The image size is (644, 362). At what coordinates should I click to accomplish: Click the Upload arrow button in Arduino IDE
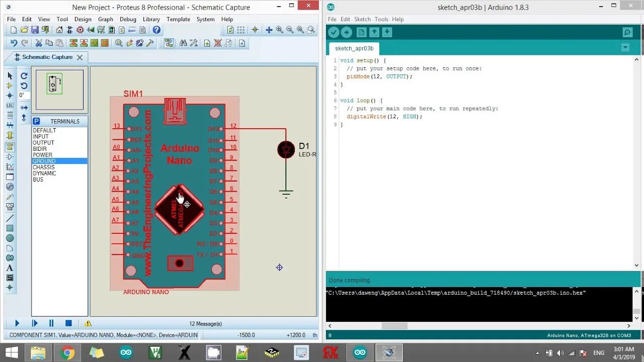coord(347,32)
